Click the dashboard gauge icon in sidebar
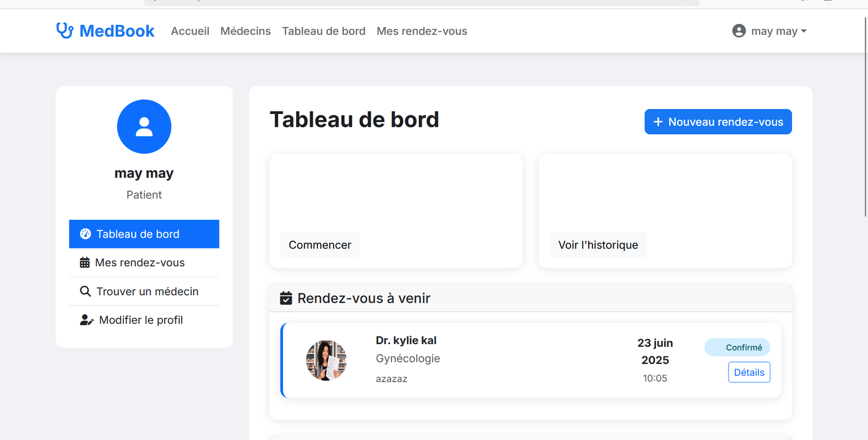 (x=85, y=234)
